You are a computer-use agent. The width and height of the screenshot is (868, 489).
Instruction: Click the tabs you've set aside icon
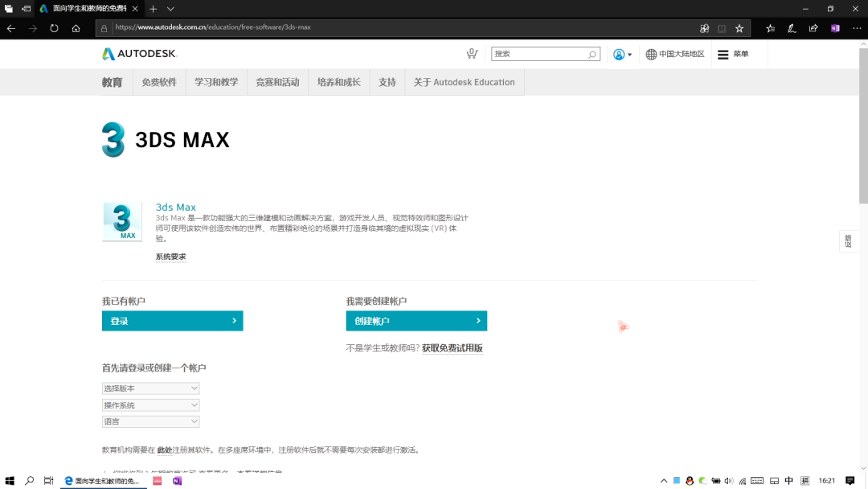point(9,9)
